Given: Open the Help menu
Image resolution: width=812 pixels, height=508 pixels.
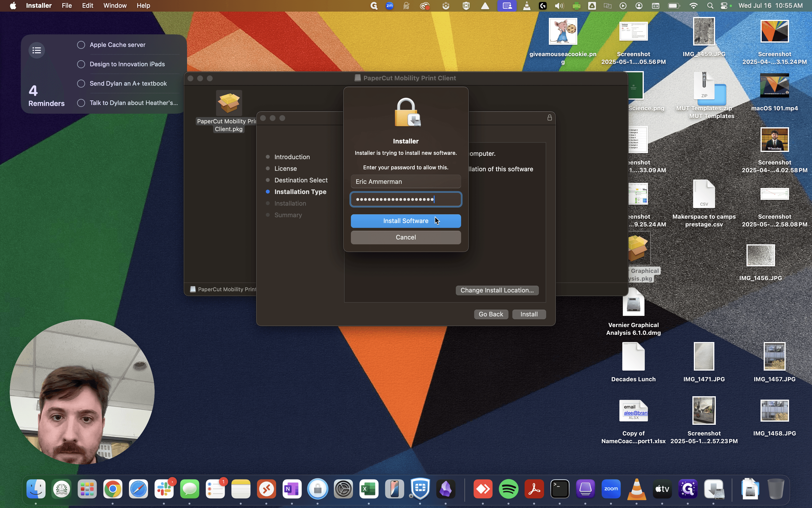Looking at the screenshot, I should 143,6.
